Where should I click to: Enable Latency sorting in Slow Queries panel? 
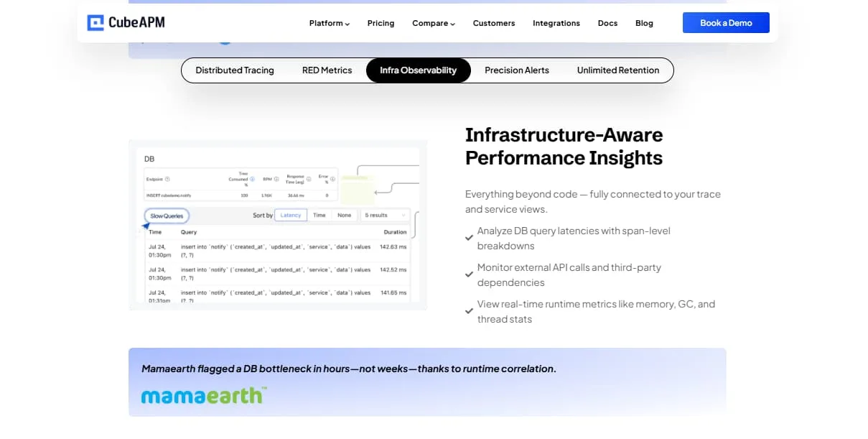click(290, 215)
